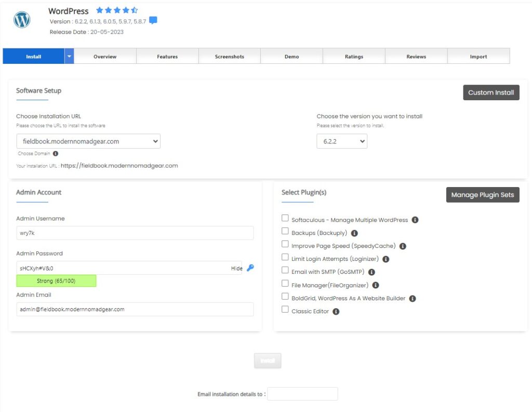The height and width of the screenshot is (412, 532).
Task: Click info icon next to Classic Editor
Action: click(x=336, y=312)
